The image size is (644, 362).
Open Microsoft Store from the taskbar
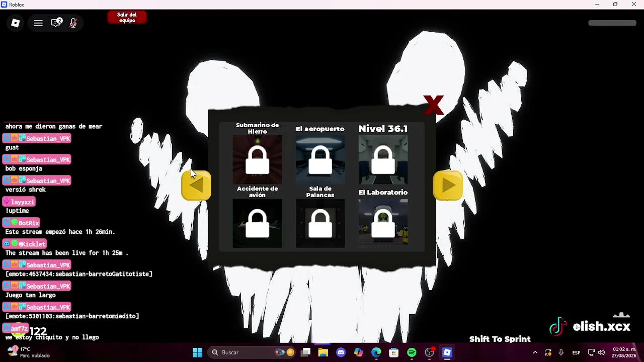click(394, 352)
